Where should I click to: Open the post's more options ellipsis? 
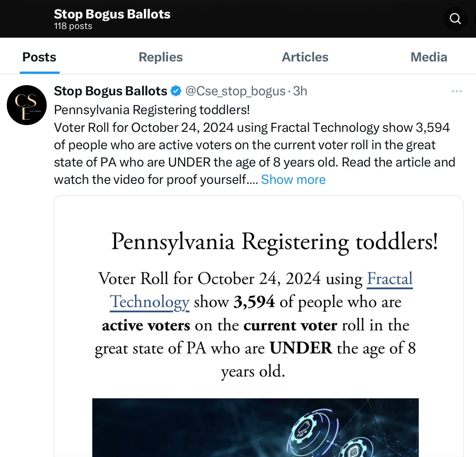click(x=456, y=91)
